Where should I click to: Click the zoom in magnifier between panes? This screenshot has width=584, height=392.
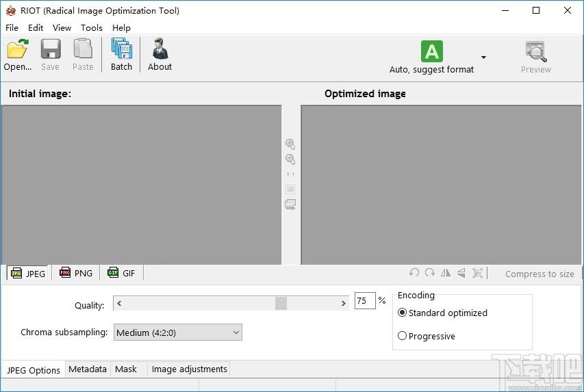[290, 144]
